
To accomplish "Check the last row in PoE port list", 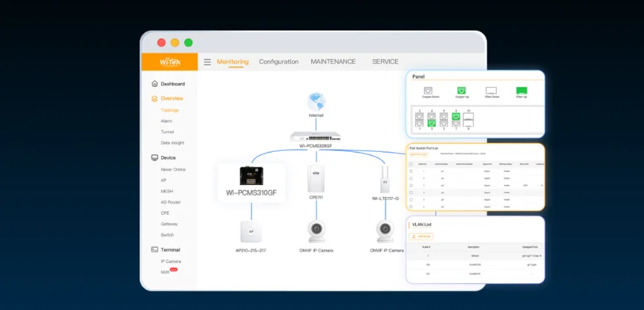I will (x=411, y=207).
